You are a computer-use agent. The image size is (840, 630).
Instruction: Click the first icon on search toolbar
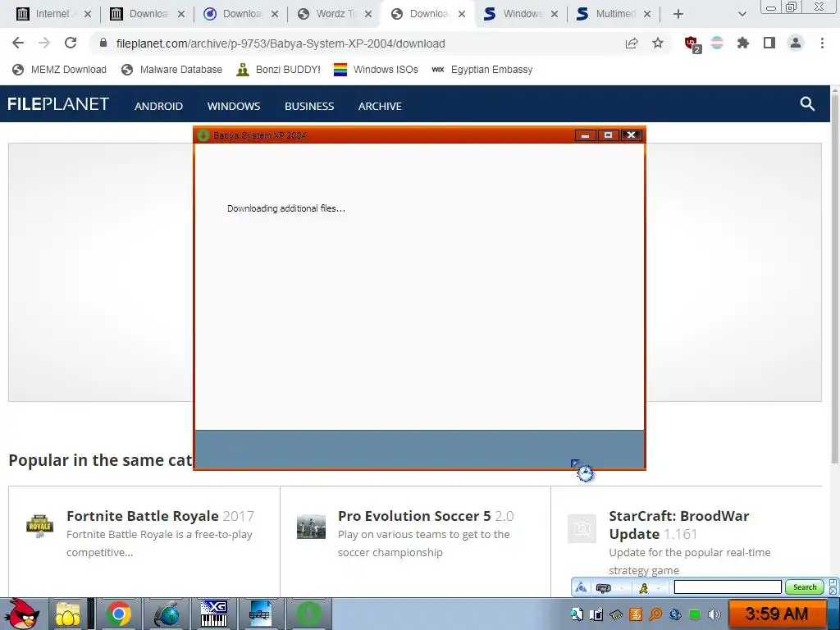point(582,587)
